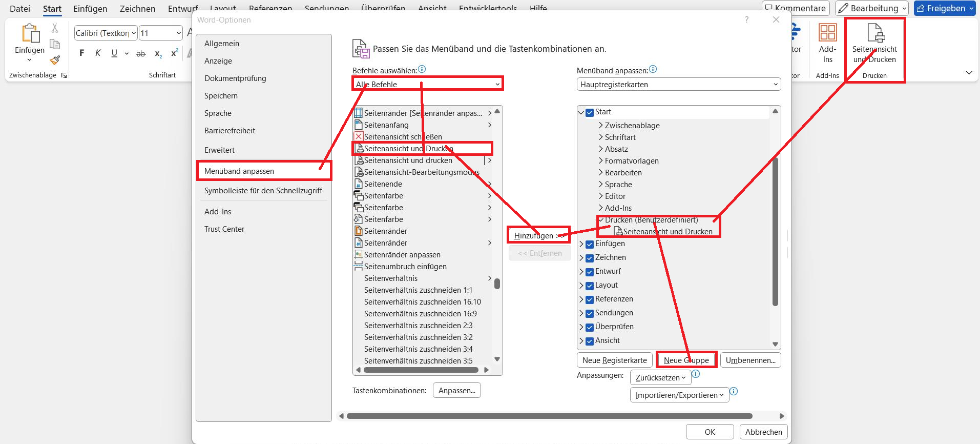Toggle the Überprüfen tab checkbox

(x=590, y=327)
